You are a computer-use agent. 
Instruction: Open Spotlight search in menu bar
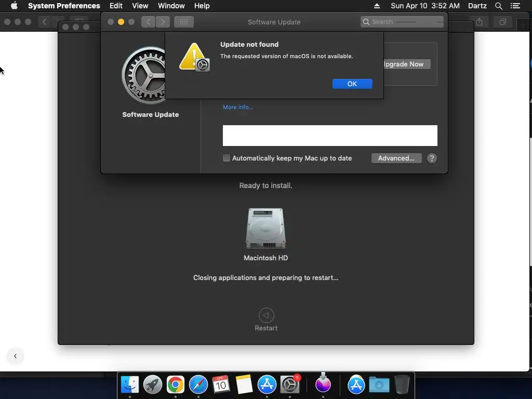(x=498, y=6)
